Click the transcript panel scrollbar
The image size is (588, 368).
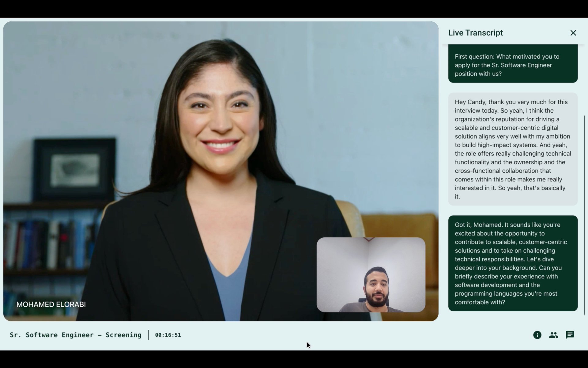[584, 215]
